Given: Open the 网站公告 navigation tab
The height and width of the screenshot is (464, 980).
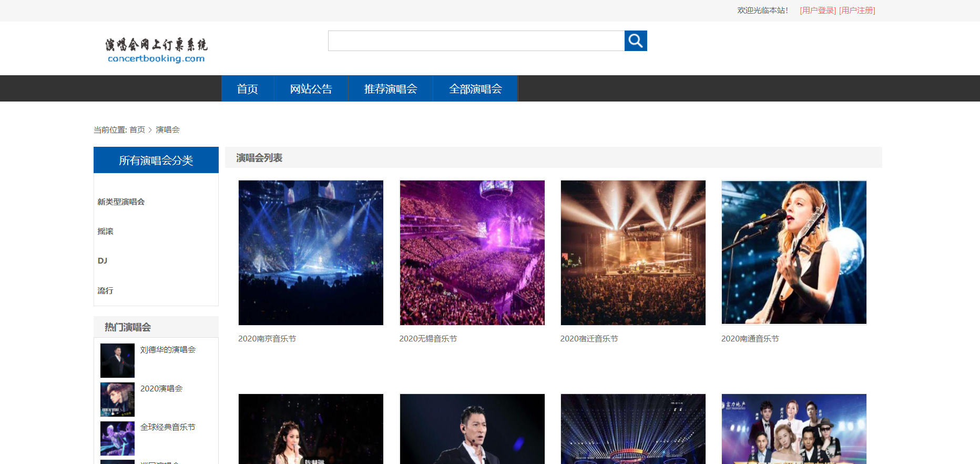Looking at the screenshot, I should (311, 88).
